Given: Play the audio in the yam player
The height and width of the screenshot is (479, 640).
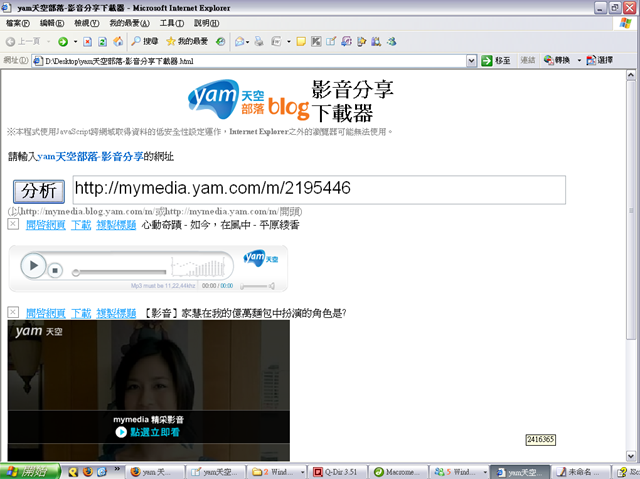Looking at the screenshot, I should (33, 266).
